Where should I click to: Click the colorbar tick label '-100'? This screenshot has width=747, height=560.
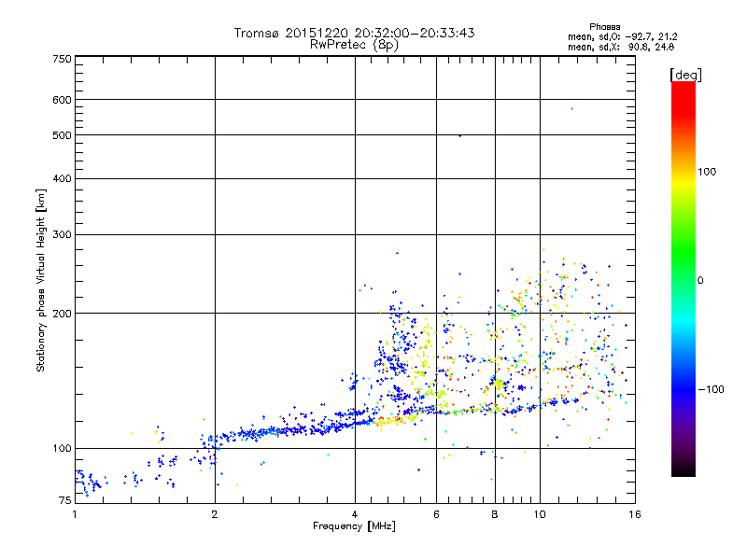tap(711, 389)
